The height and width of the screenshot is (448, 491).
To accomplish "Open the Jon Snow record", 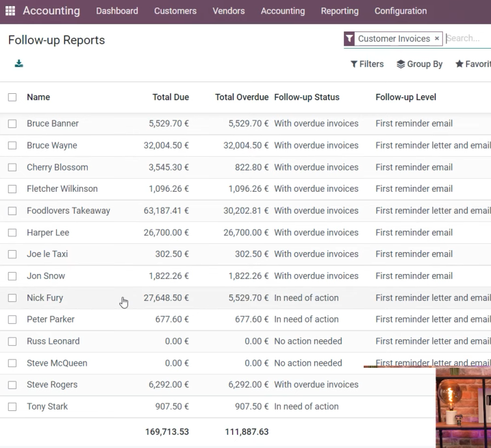I will (46, 276).
